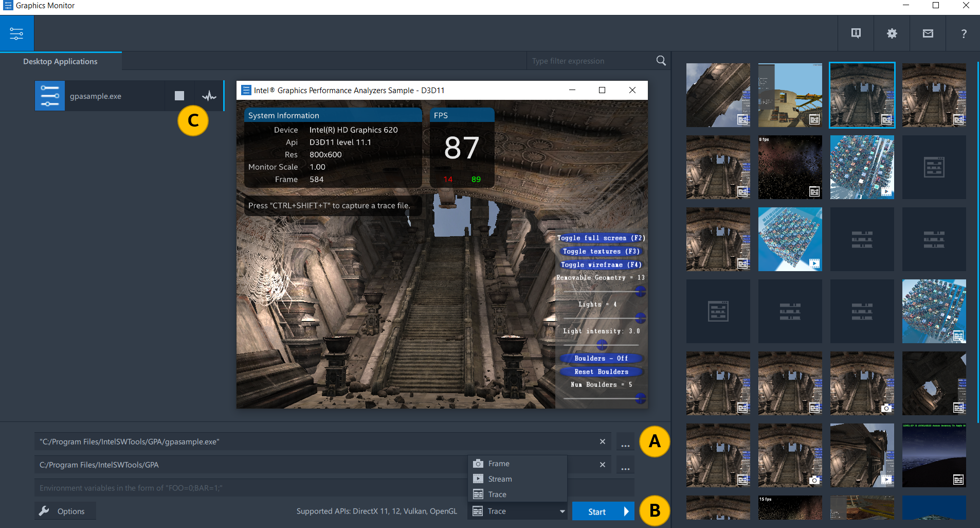Click the stop button for gpasample.exe

coord(179,96)
